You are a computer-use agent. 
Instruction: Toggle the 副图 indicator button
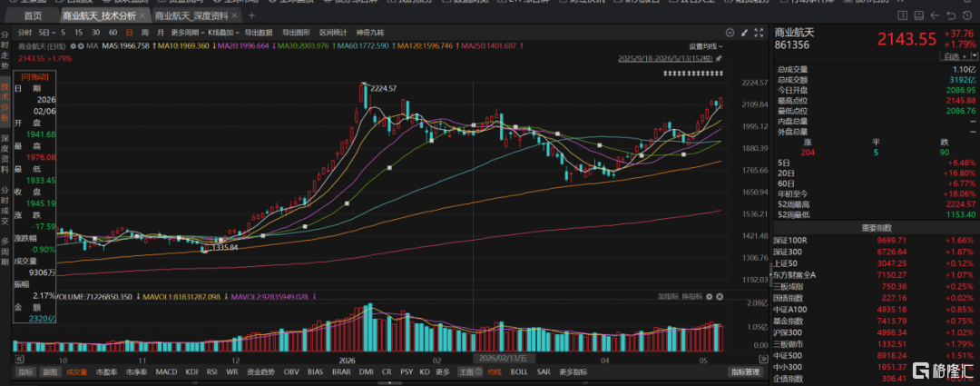48,371
